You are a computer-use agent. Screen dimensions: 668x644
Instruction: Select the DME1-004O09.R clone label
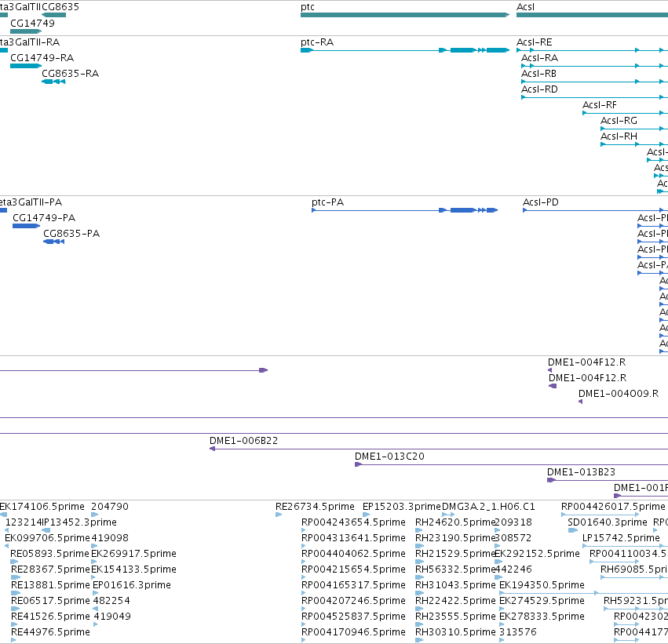(x=619, y=394)
